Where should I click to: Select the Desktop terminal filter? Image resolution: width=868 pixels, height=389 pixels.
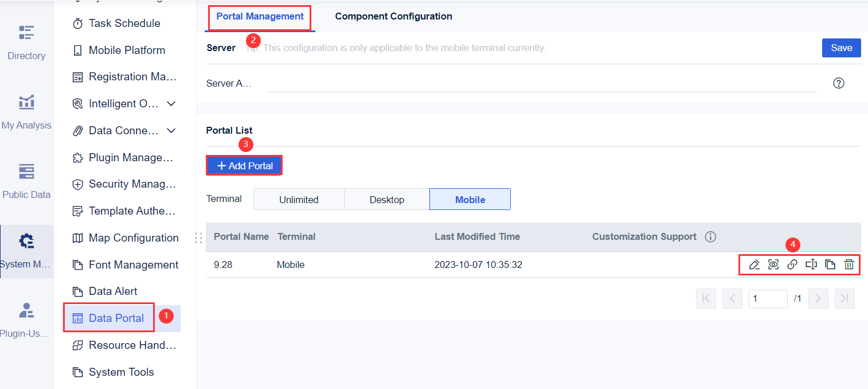coord(387,200)
